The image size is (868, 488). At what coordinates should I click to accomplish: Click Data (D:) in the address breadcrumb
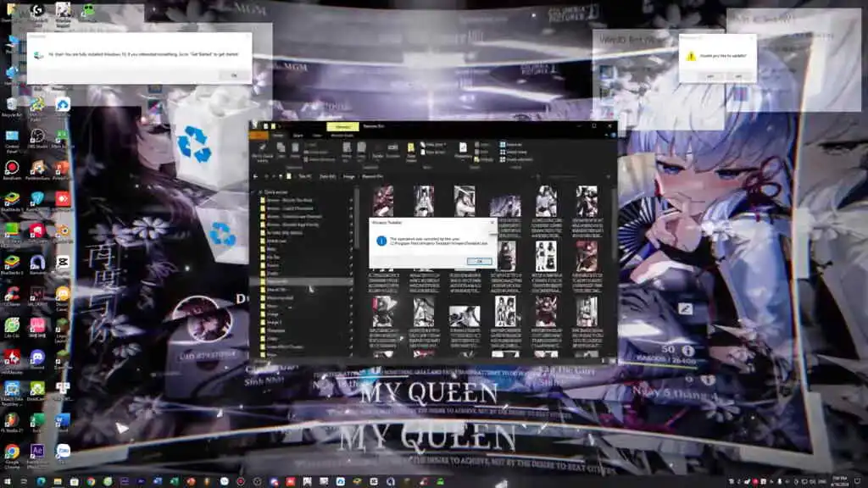pos(328,176)
